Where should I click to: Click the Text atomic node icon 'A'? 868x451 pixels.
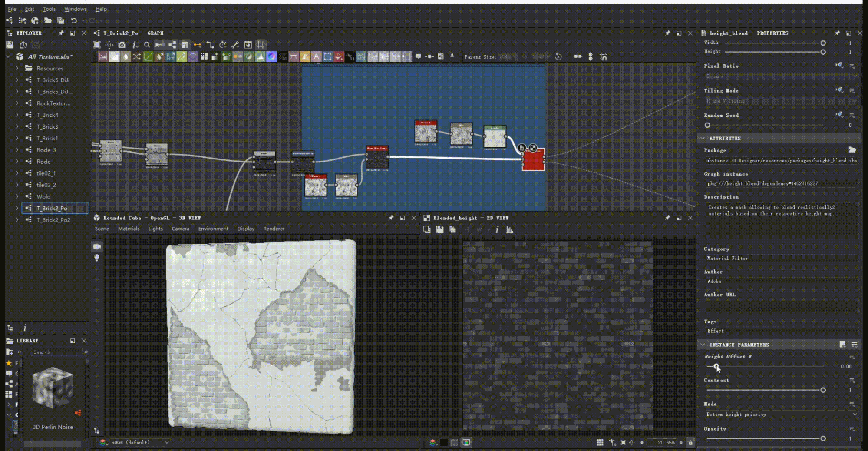(316, 56)
